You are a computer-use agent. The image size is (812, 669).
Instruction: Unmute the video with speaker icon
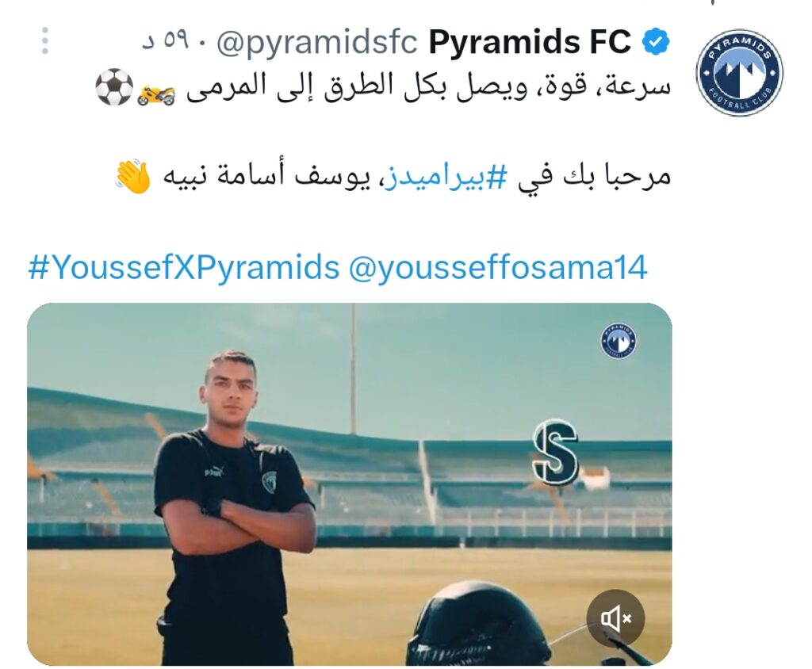pos(615,617)
